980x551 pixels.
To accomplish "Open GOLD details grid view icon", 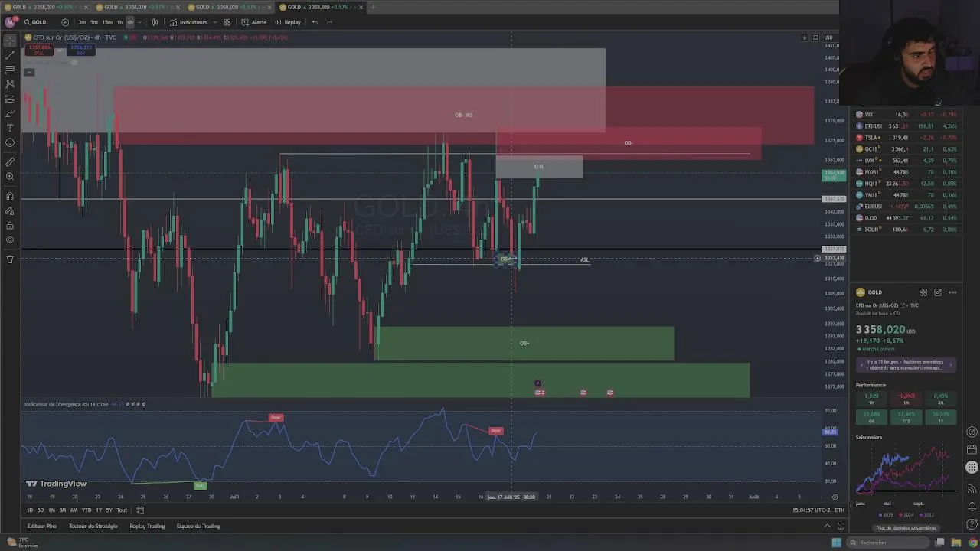I will [923, 292].
